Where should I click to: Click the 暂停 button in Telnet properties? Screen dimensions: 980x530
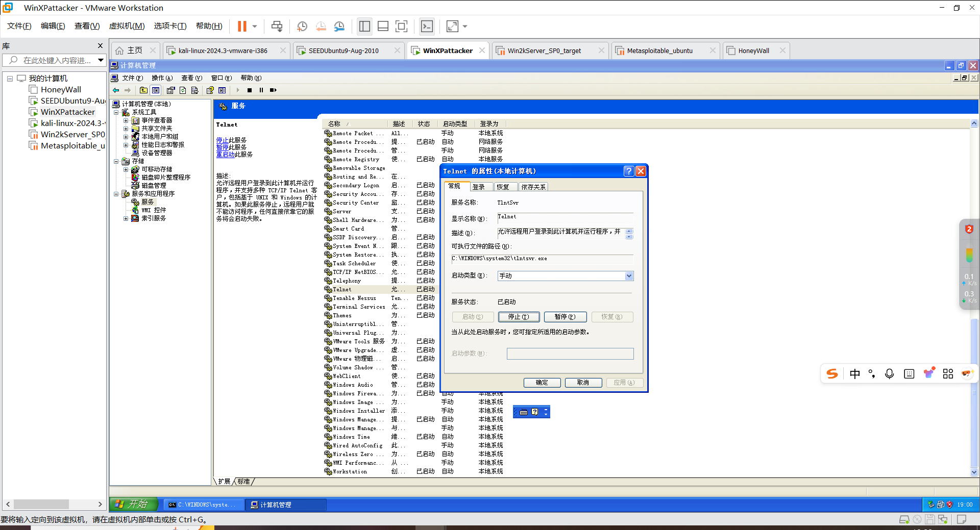(x=565, y=317)
